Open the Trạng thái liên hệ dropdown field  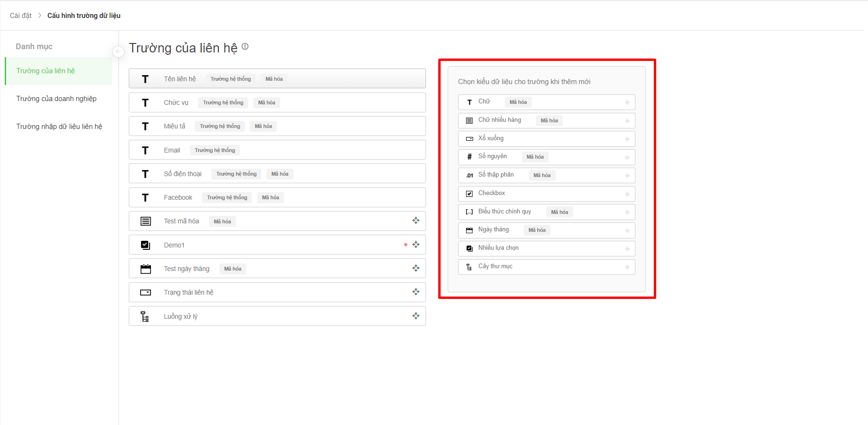188,292
